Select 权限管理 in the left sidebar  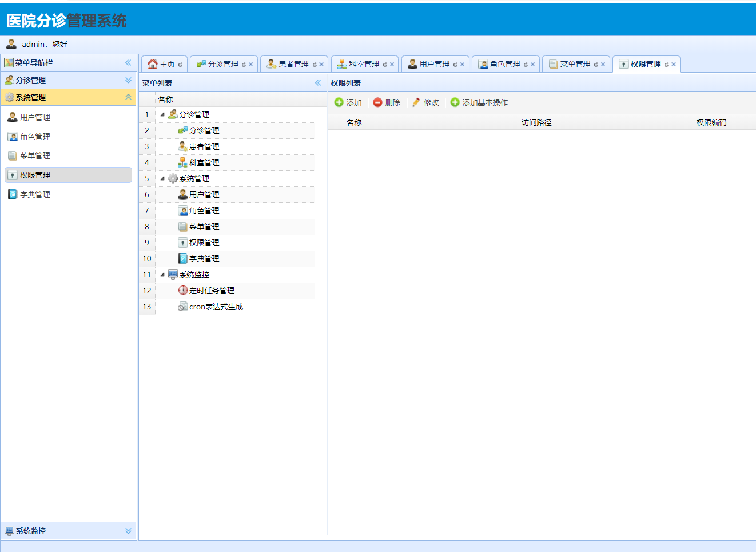click(69, 175)
